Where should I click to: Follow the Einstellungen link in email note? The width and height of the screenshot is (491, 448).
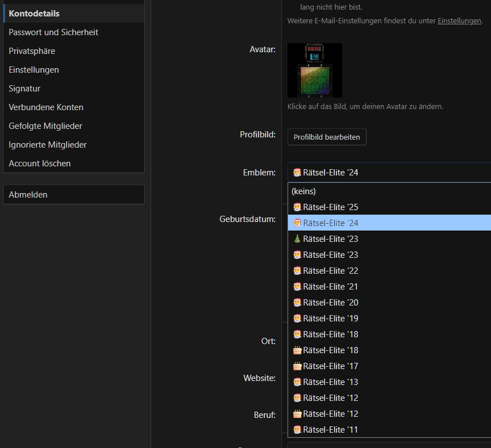click(459, 21)
